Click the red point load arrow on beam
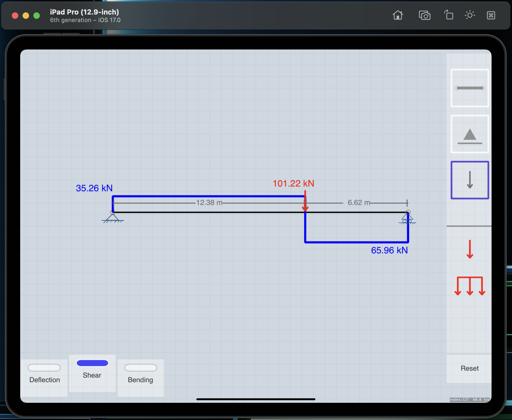The height and width of the screenshot is (420, 512). click(x=305, y=201)
